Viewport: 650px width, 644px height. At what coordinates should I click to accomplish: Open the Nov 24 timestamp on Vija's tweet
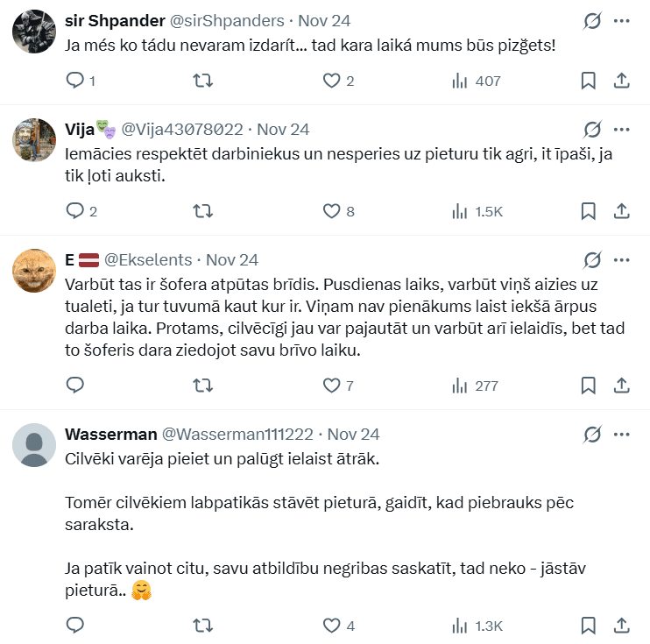pyautogui.click(x=283, y=130)
